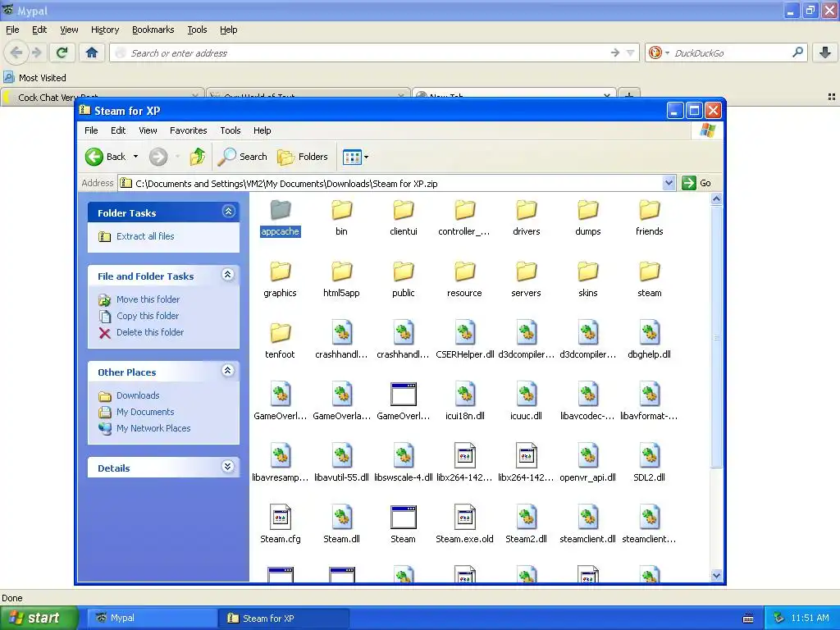Viewport: 840px width, 630px height.
Task: Switch to Mypal in the taskbar
Action: tap(151, 618)
